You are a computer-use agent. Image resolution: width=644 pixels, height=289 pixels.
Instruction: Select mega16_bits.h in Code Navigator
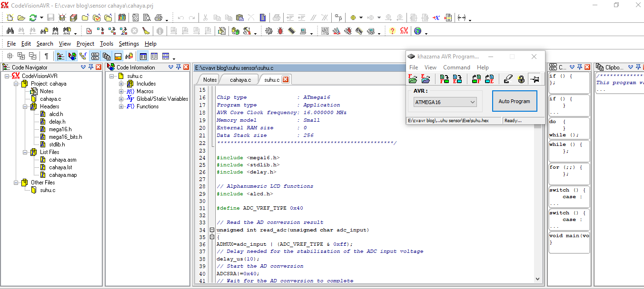65,137
